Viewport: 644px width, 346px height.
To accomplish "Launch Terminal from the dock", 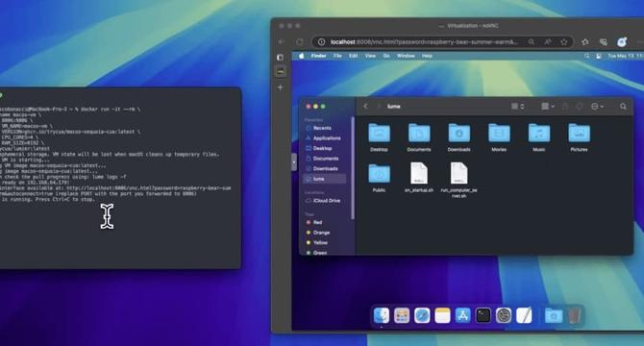I will [483, 315].
